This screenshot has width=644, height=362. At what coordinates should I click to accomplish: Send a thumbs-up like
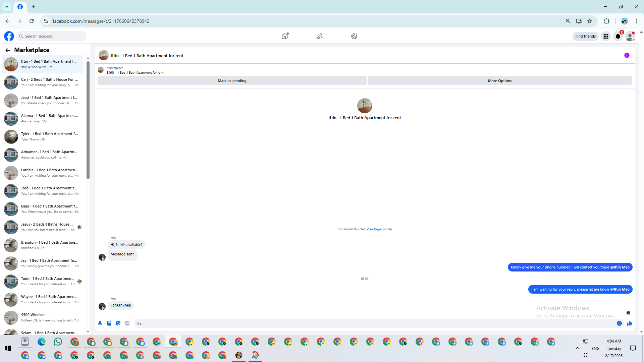coord(629,323)
